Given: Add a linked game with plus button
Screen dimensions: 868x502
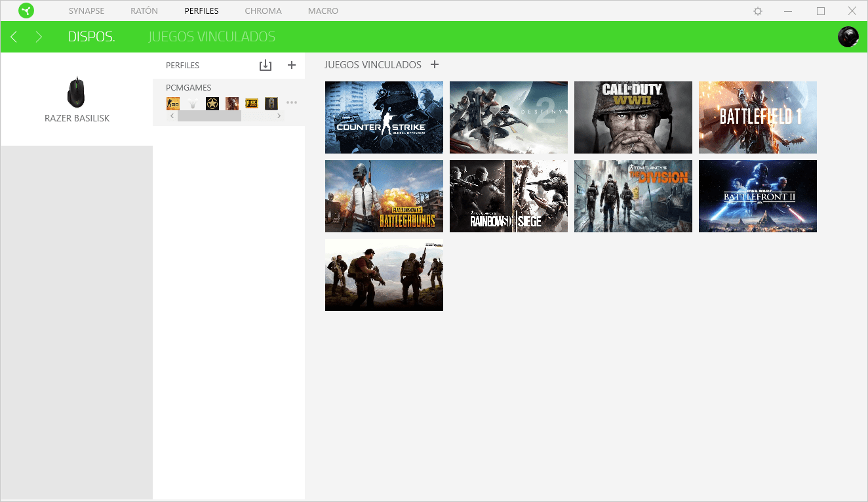Looking at the screenshot, I should click(x=434, y=64).
